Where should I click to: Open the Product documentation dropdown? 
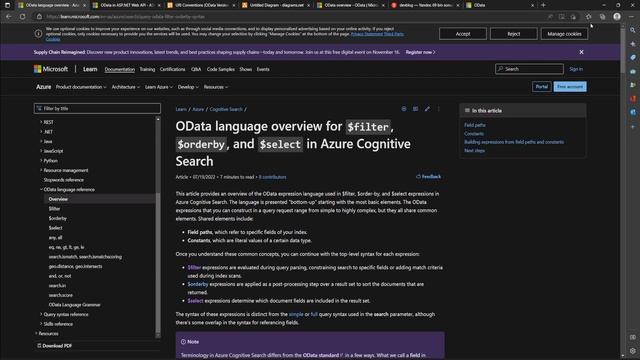coord(81,87)
